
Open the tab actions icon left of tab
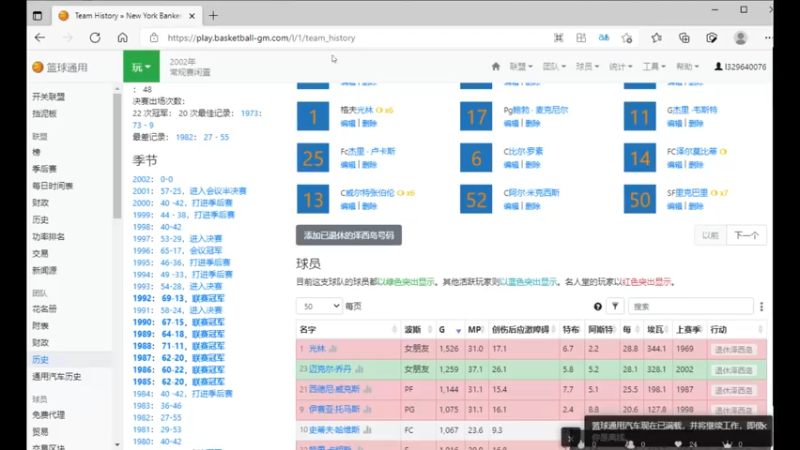(37, 16)
